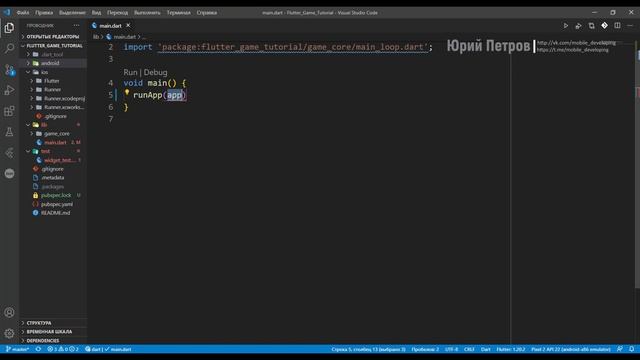Collapse the test folder

coord(53,151)
